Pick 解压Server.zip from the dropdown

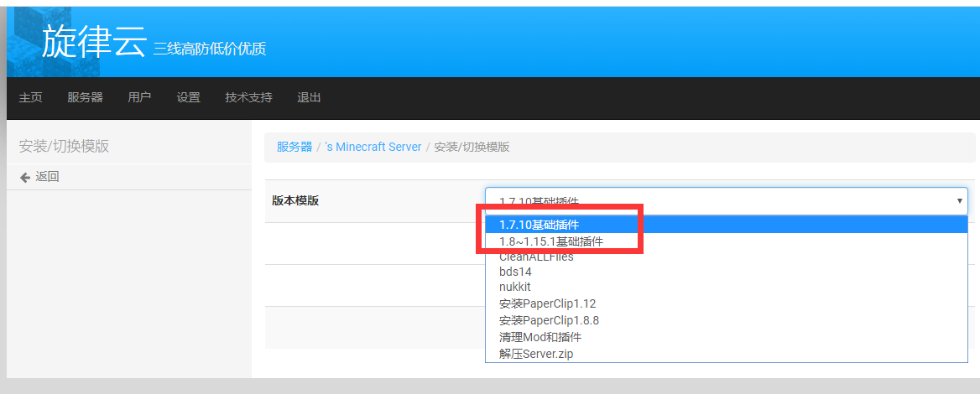536,354
